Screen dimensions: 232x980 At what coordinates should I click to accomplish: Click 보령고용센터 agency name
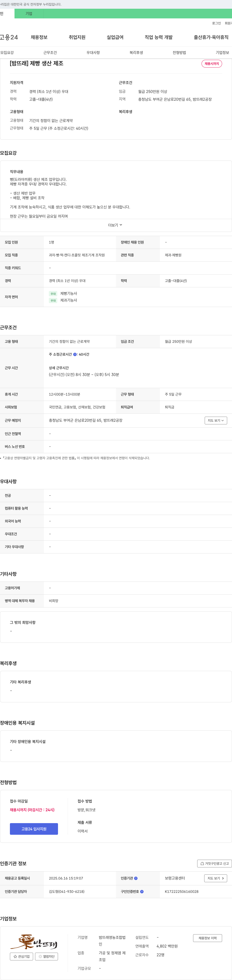coord(175,878)
